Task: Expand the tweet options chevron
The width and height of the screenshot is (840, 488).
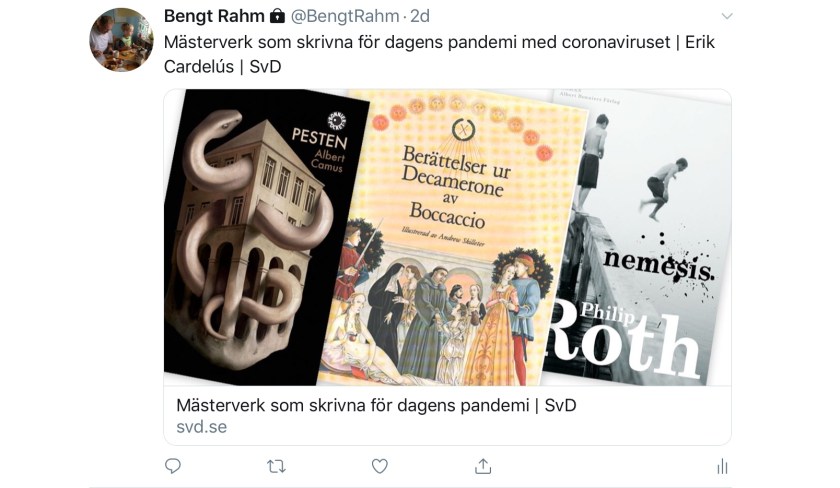Action: pos(726,16)
